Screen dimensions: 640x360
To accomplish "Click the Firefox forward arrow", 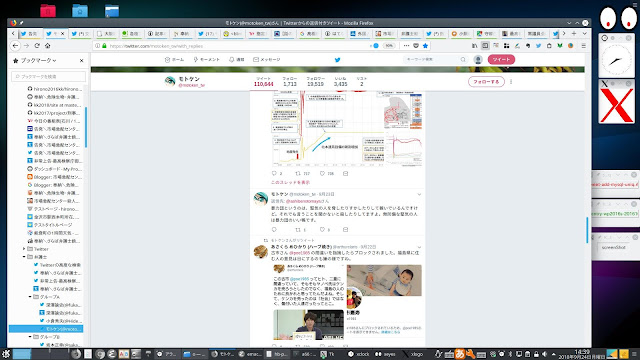I will [x=26, y=46].
